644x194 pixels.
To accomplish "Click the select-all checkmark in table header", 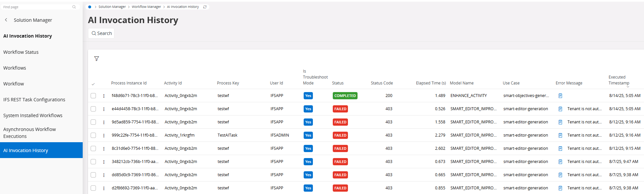I will [x=93, y=84].
